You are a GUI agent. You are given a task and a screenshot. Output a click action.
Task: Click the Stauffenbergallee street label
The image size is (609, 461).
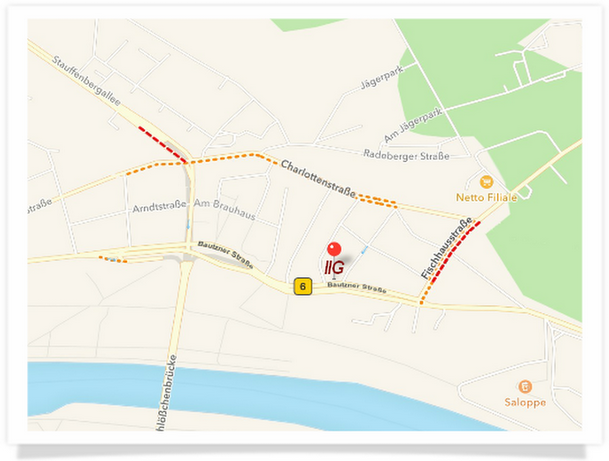[x=86, y=81]
